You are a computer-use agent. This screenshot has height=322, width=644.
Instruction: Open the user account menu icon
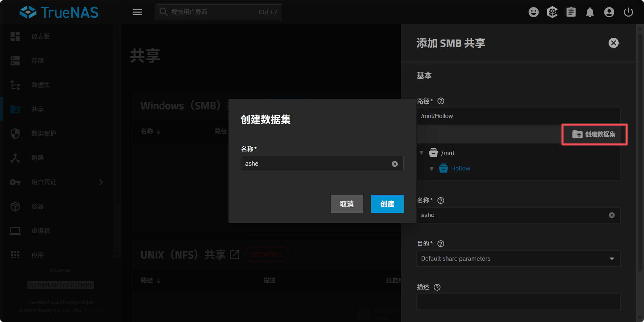pyautogui.click(x=609, y=12)
